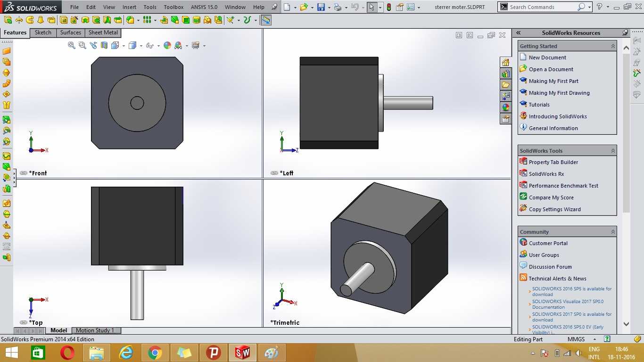Collapse the SolidWorks Tools section

tap(613, 151)
